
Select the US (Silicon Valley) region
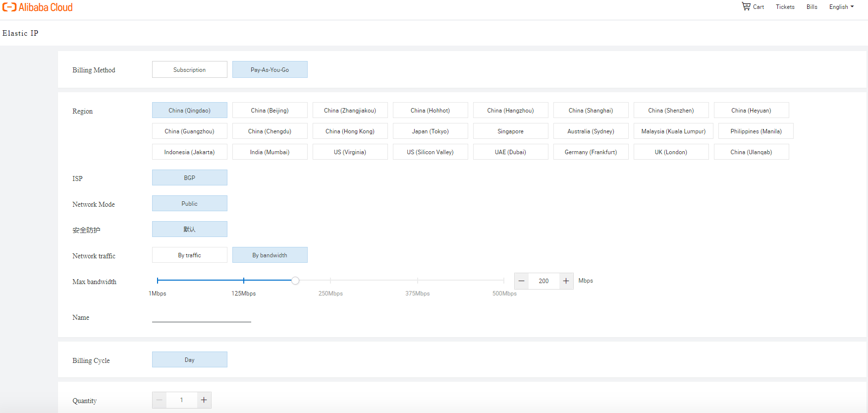(431, 152)
